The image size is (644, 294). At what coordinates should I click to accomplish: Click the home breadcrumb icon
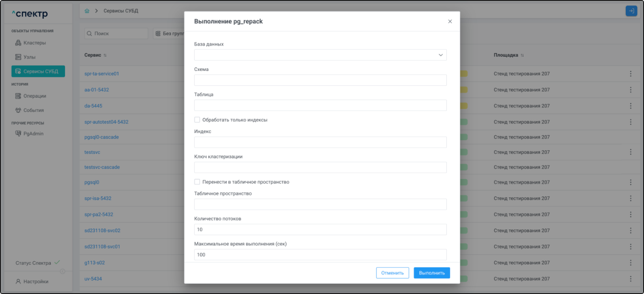(87, 11)
